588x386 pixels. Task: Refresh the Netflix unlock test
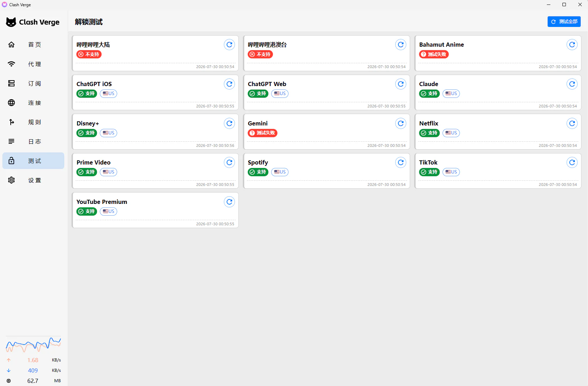(x=572, y=123)
